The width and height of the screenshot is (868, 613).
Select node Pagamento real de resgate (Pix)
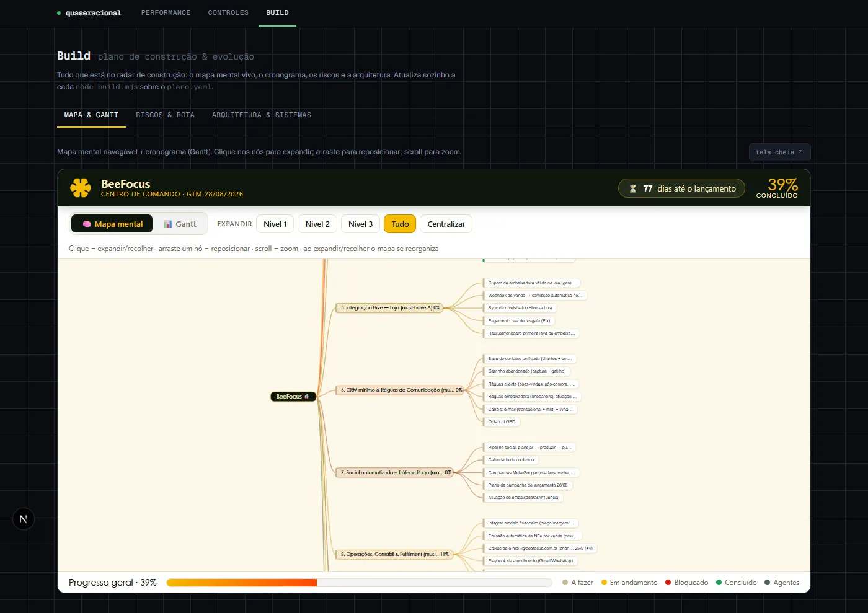point(519,321)
